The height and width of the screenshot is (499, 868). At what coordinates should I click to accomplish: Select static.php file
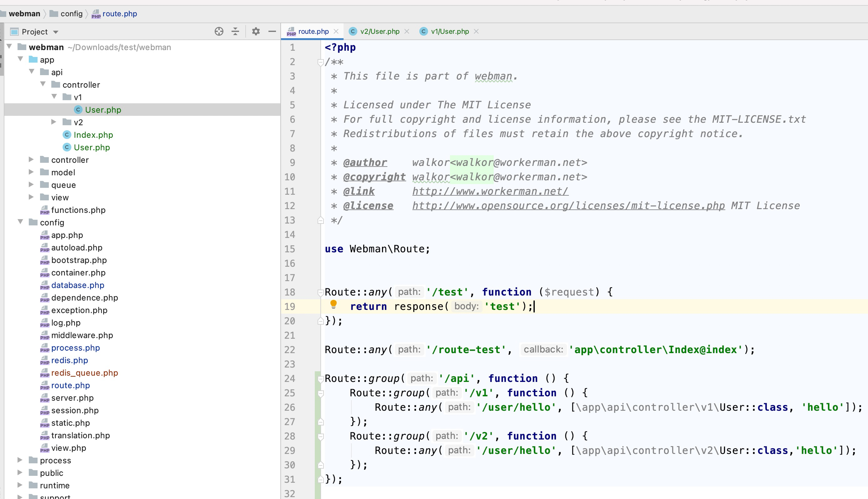click(71, 423)
